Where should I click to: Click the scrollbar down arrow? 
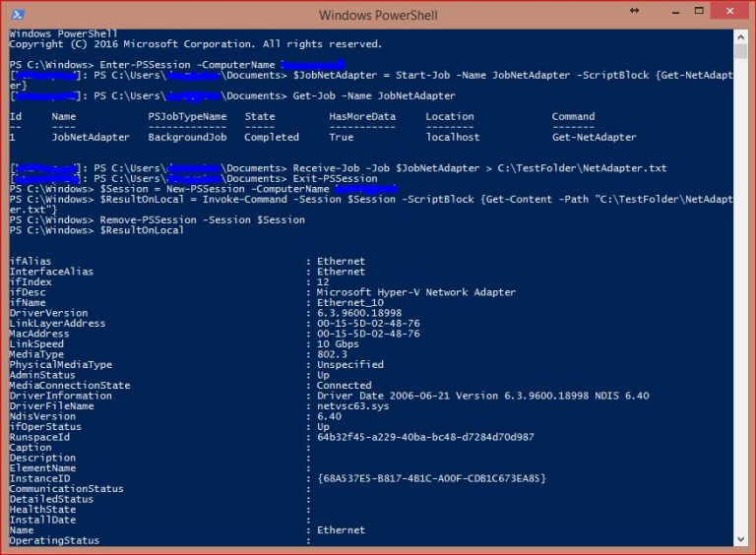[x=740, y=539]
